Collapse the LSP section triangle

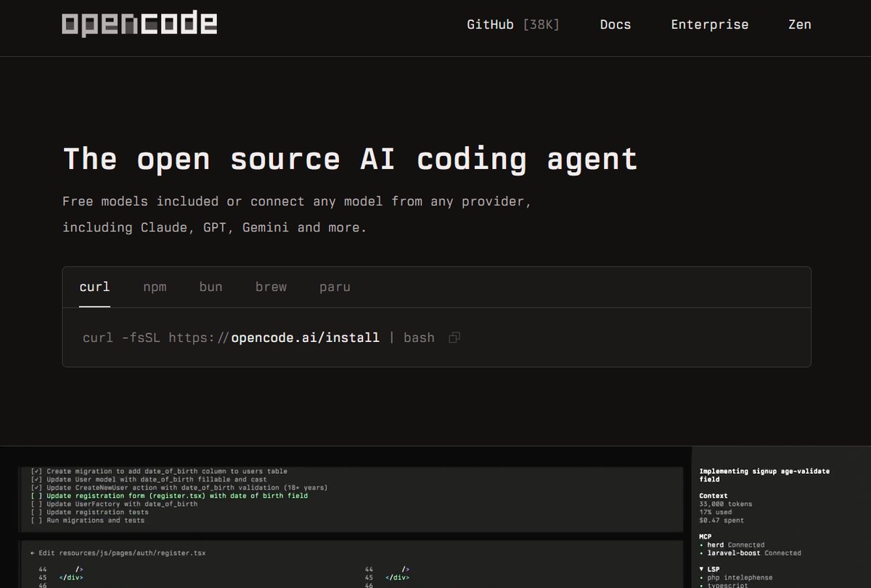[x=701, y=569]
